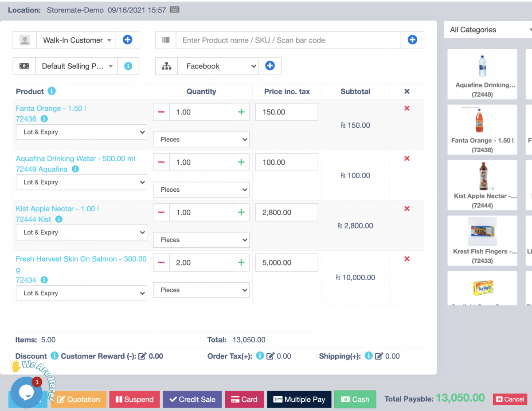The height and width of the screenshot is (411, 532).
Task: Click info icon next to SKU 72436
Action: (x=44, y=119)
